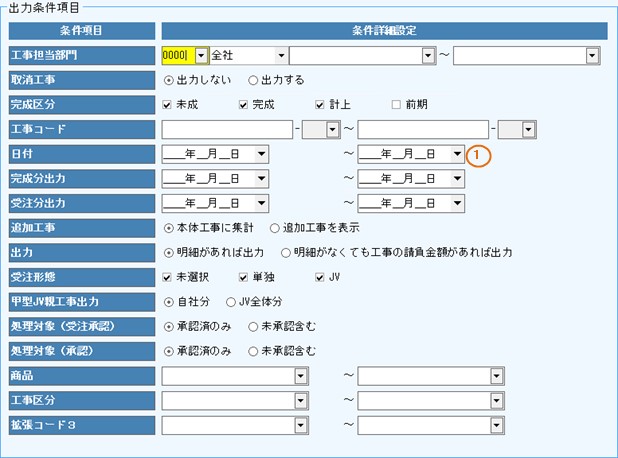
Task: Choose the JV全体分 radio button
Action: click(231, 301)
